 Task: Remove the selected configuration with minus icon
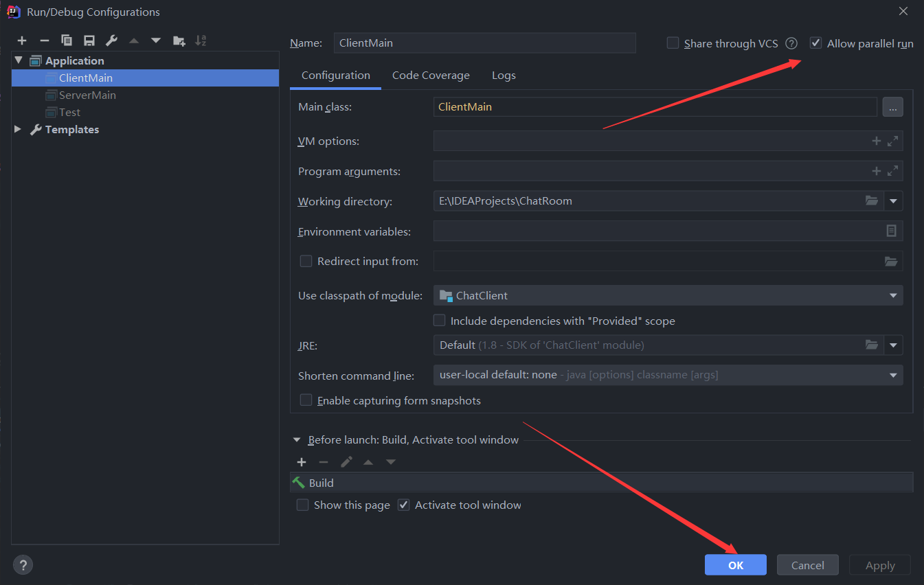[44, 41]
